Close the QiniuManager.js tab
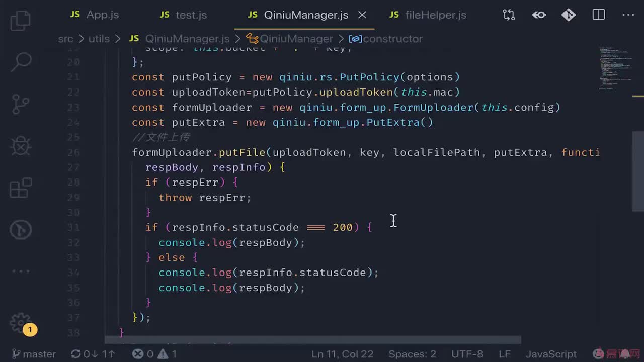The height and width of the screenshot is (362, 644). point(362,15)
